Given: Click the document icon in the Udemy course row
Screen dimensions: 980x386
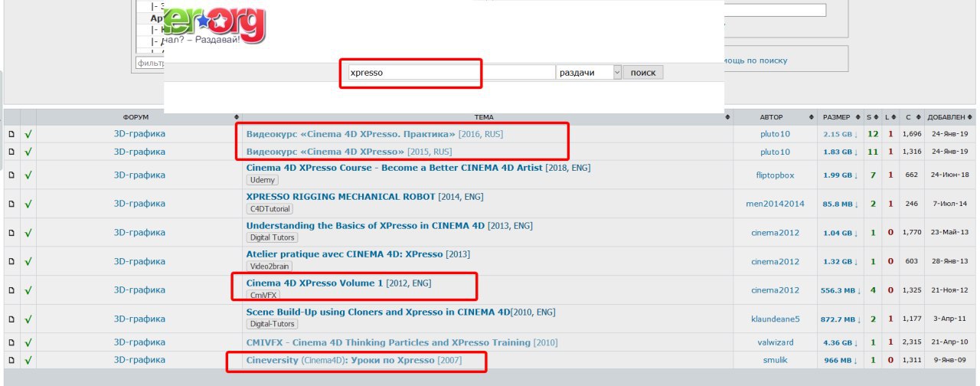Looking at the screenshot, I should [11, 175].
